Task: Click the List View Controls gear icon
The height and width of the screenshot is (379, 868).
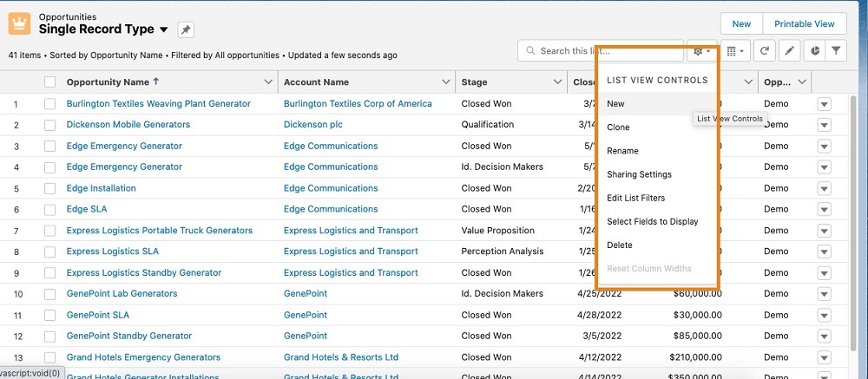Action: click(x=700, y=51)
